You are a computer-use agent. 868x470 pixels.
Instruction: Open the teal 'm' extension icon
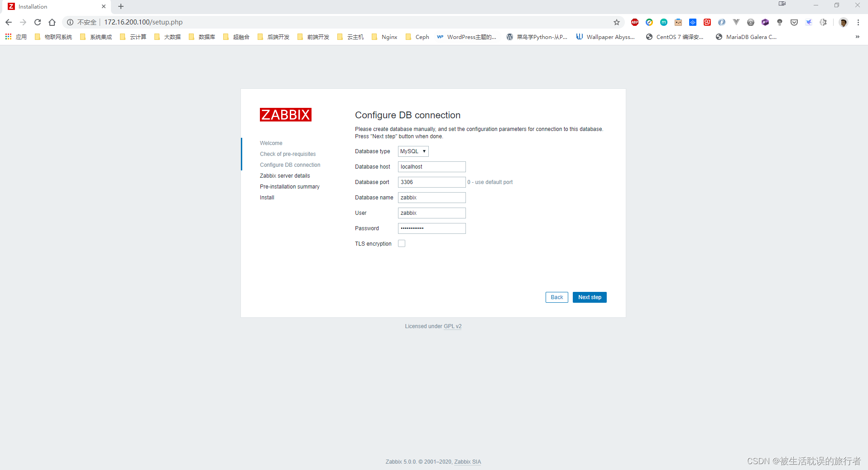tap(664, 22)
